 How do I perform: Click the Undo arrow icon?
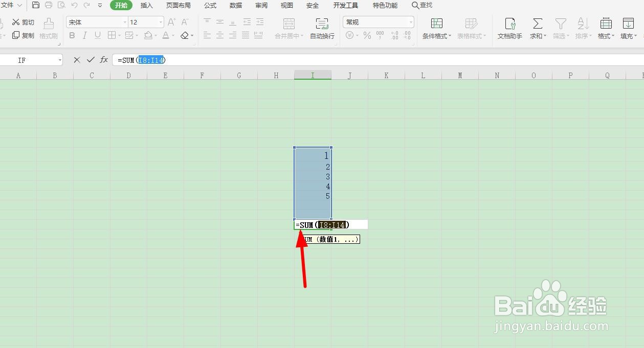[74, 5]
